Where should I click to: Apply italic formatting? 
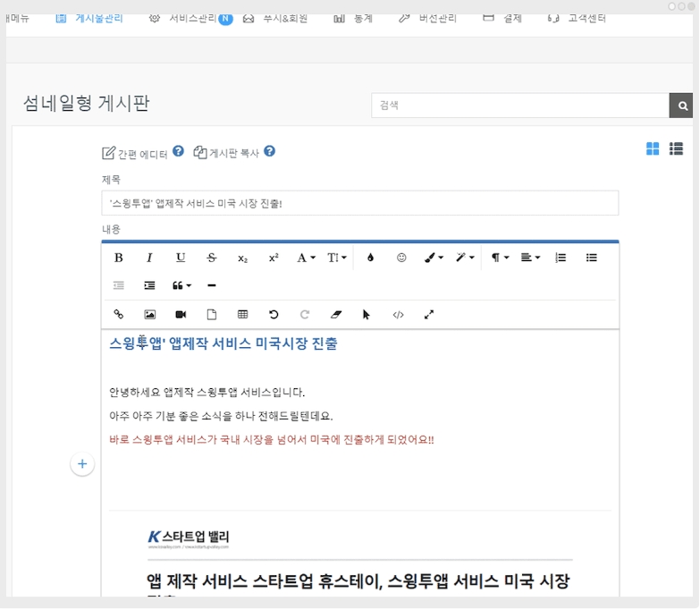click(x=149, y=258)
